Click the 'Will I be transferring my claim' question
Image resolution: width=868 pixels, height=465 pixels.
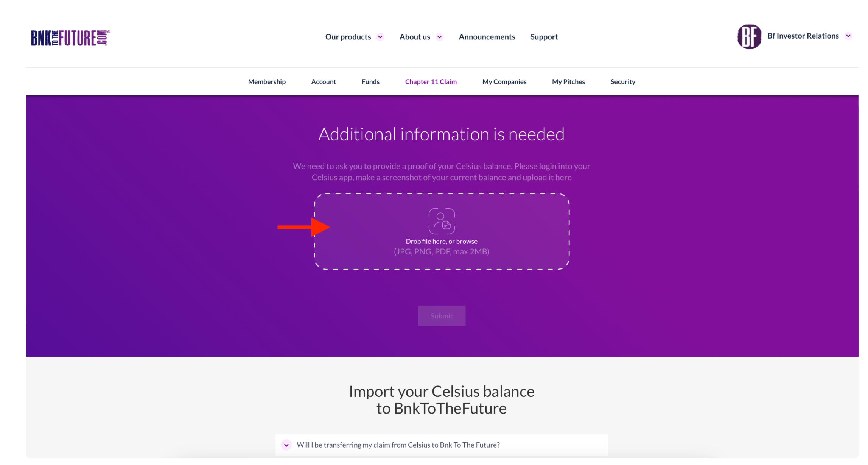[x=398, y=445]
